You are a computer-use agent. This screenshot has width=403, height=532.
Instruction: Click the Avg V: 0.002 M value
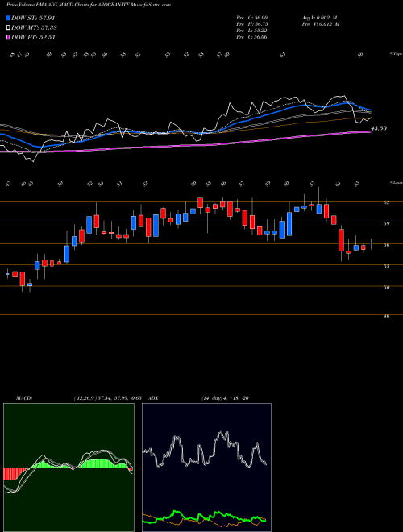point(320,18)
